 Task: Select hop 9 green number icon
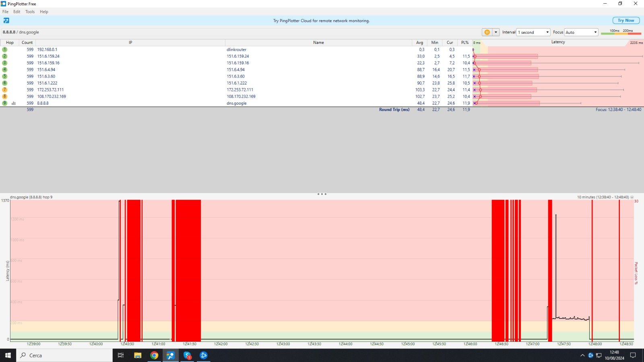(5, 103)
